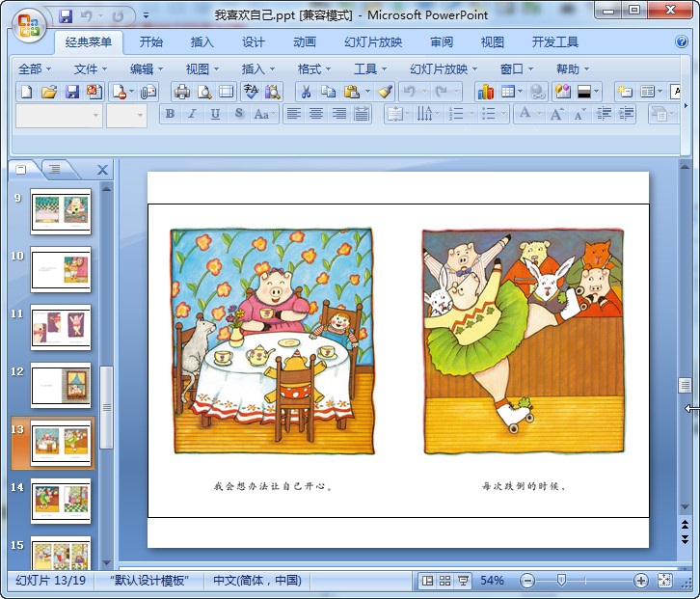The height and width of the screenshot is (599, 700).
Task: Switch to the 开发工具 ribbon tab
Action: (x=555, y=42)
